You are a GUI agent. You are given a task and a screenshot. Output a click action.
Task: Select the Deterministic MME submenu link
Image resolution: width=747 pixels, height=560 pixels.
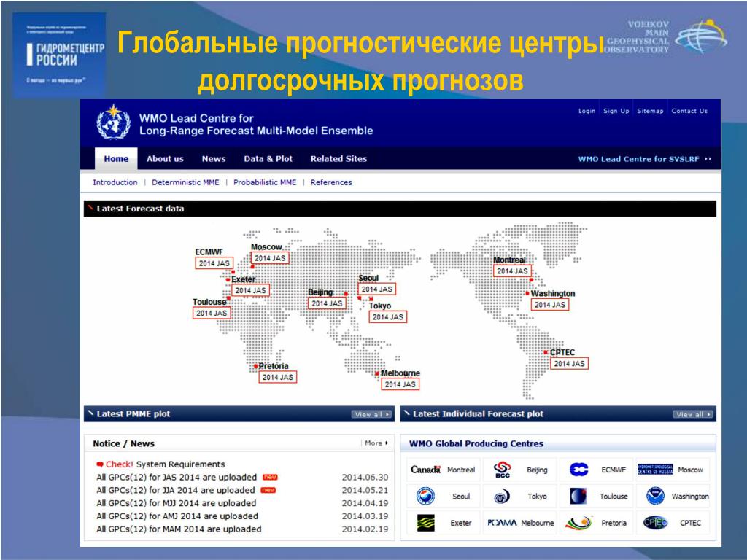coord(185,182)
